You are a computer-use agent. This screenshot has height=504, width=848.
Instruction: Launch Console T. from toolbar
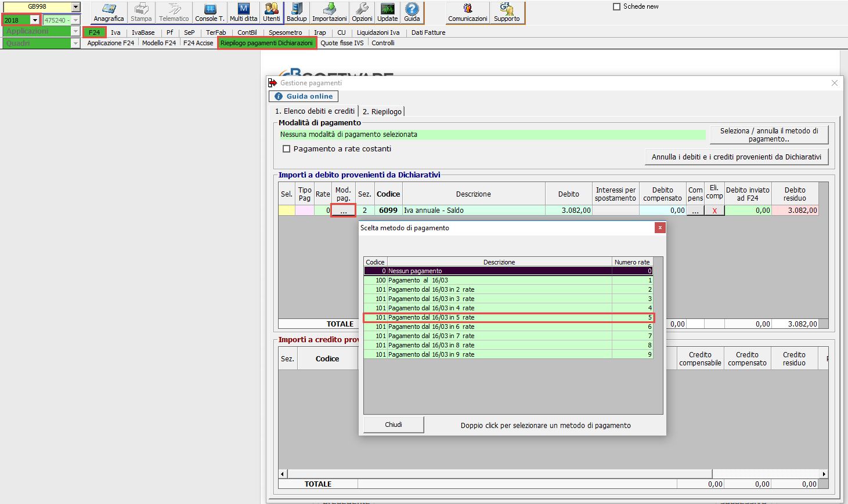(x=210, y=12)
